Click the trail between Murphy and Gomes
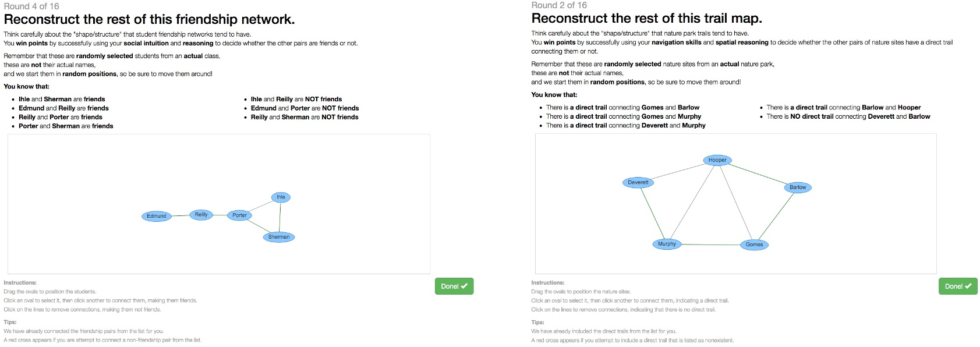The height and width of the screenshot is (347, 980). coord(710,244)
